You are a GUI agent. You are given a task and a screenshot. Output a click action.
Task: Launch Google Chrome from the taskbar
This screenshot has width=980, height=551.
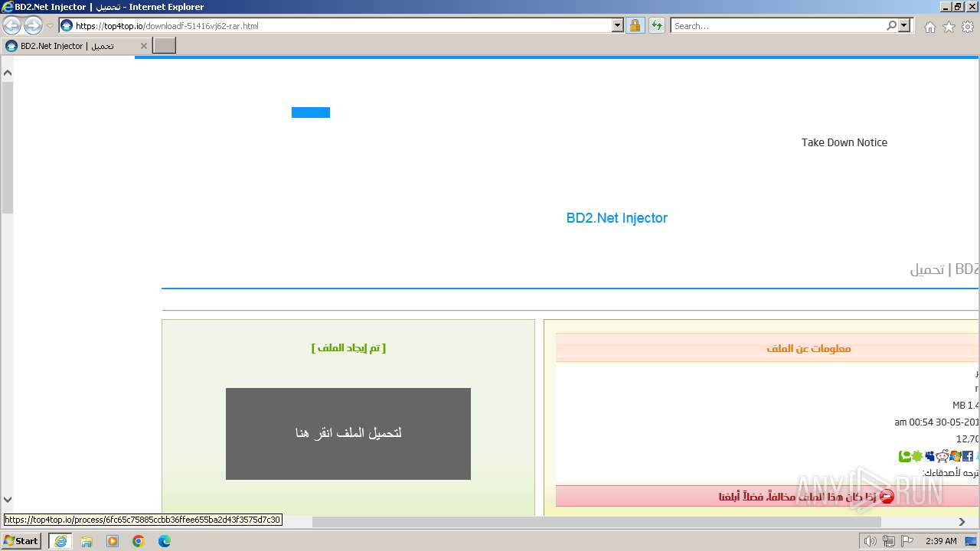click(x=139, y=541)
